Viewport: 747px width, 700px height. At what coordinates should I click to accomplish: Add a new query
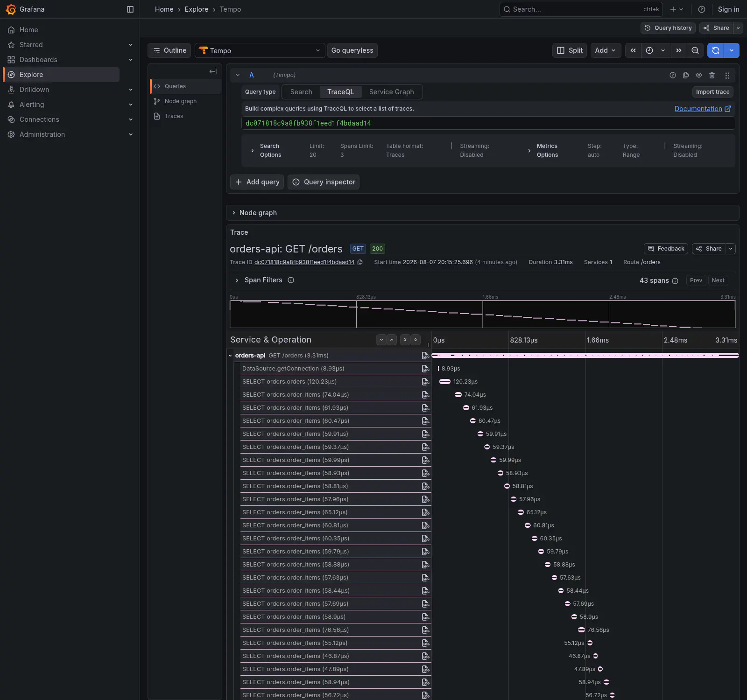pyautogui.click(x=257, y=182)
